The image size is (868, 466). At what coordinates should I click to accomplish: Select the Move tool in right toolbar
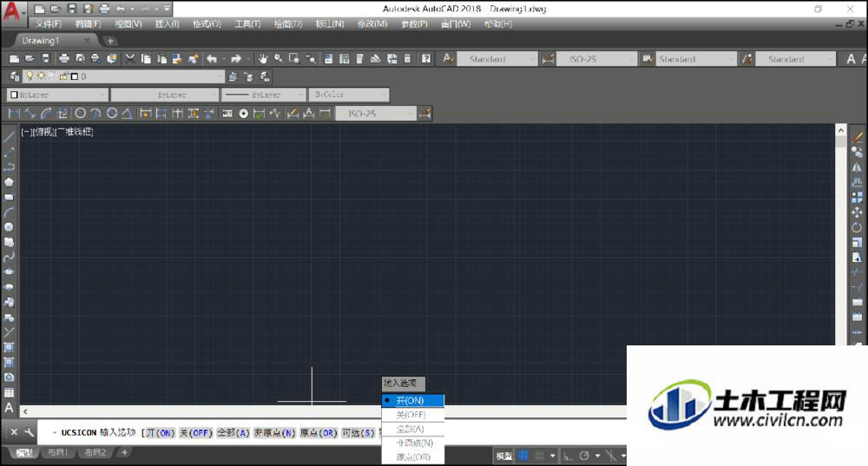tap(857, 212)
